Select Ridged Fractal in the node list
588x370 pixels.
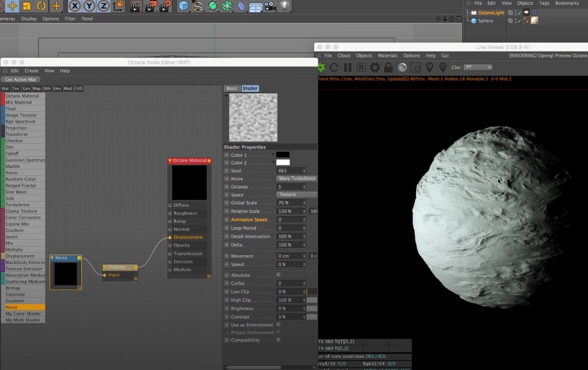coord(23,186)
